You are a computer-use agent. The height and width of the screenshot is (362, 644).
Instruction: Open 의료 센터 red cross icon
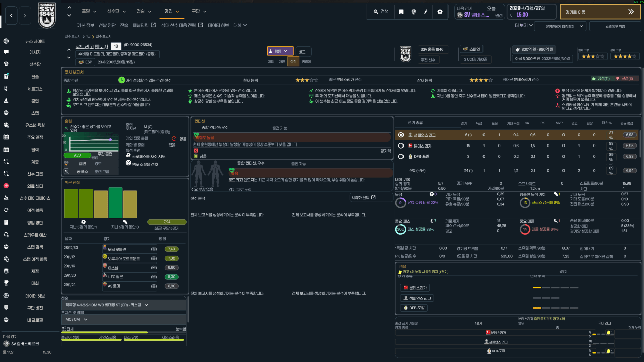[6, 186]
